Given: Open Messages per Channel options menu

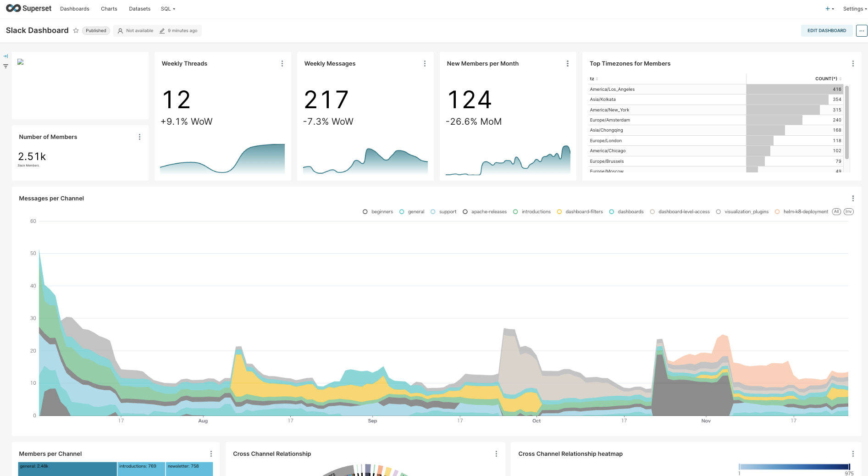Looking at the screenshot, I should point(853,199).
